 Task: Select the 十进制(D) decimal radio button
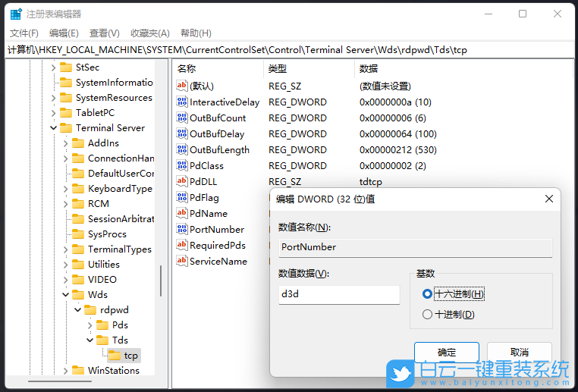[427, 314]
